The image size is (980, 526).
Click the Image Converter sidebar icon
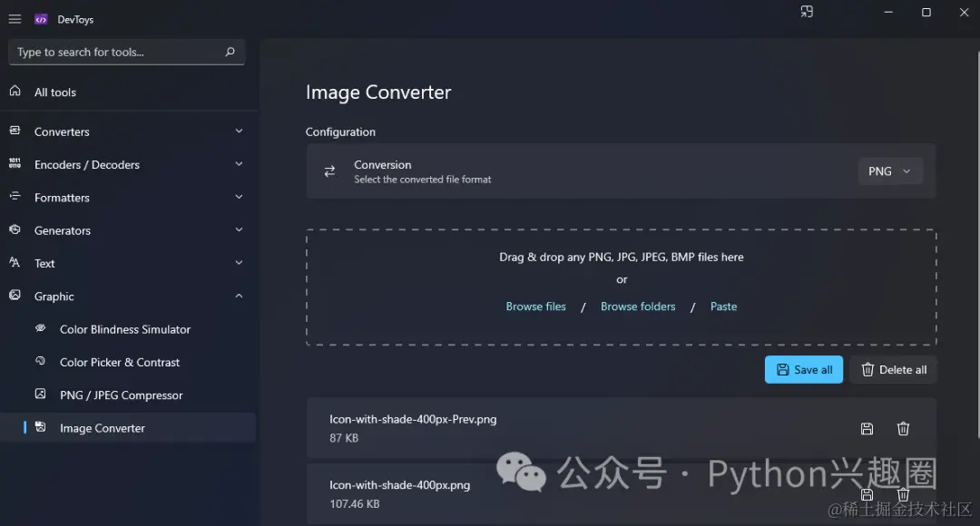tap(41, 427)
